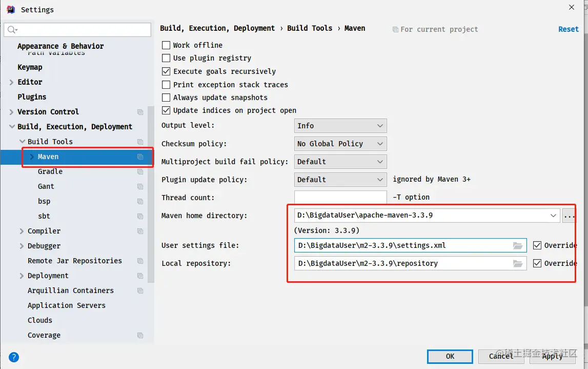
Task: Select Application Servers page
Action: point(66,305)
